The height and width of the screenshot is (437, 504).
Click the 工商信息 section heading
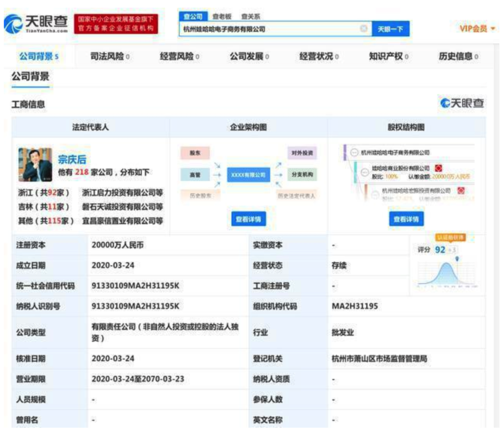click(28, 104)
